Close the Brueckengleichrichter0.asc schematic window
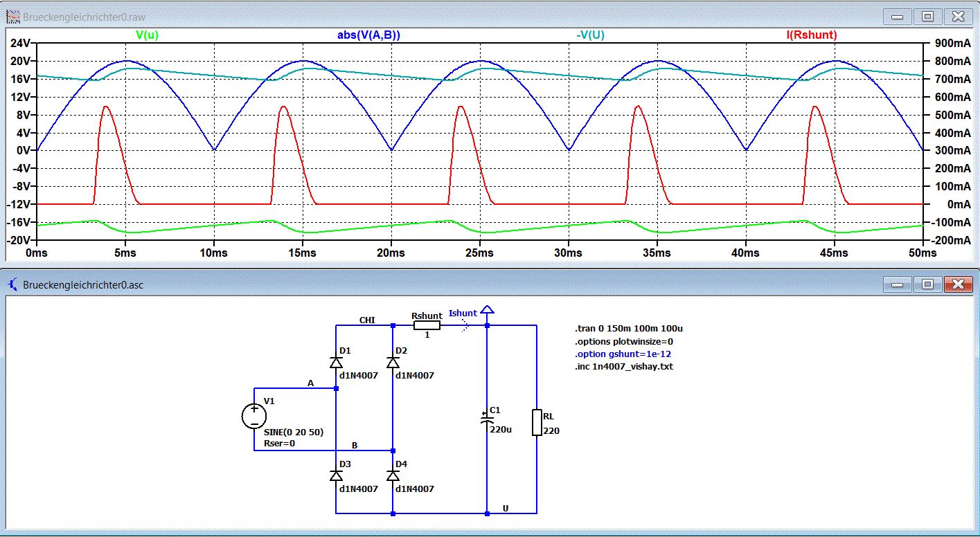Viewport: 980px width, 537px height. pyautogui.click(x=959, y=284)
